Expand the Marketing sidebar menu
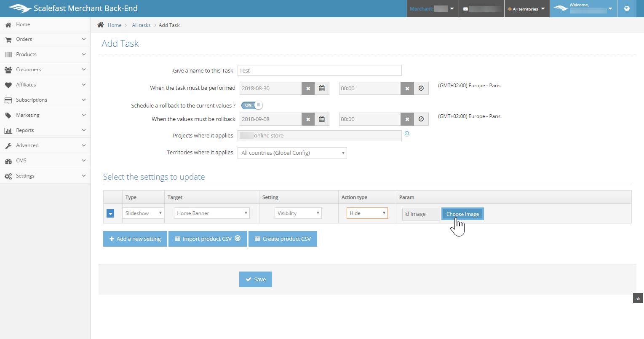The image size is (644, 339). click(45, 115)
